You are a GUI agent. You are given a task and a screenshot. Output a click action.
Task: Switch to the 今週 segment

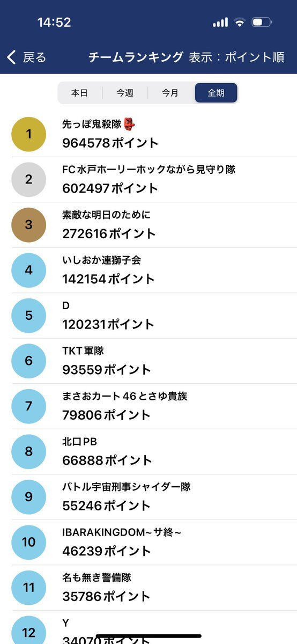125,93
